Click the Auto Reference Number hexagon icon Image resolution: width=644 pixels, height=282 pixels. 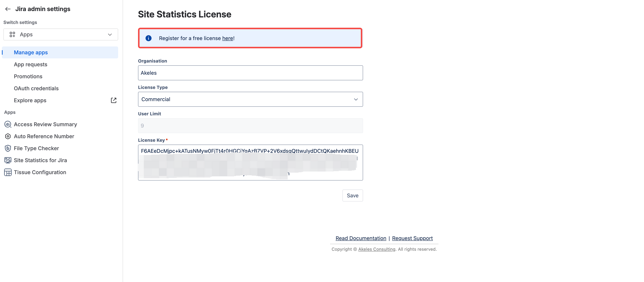pyautogui.click(x=8, y=136)
